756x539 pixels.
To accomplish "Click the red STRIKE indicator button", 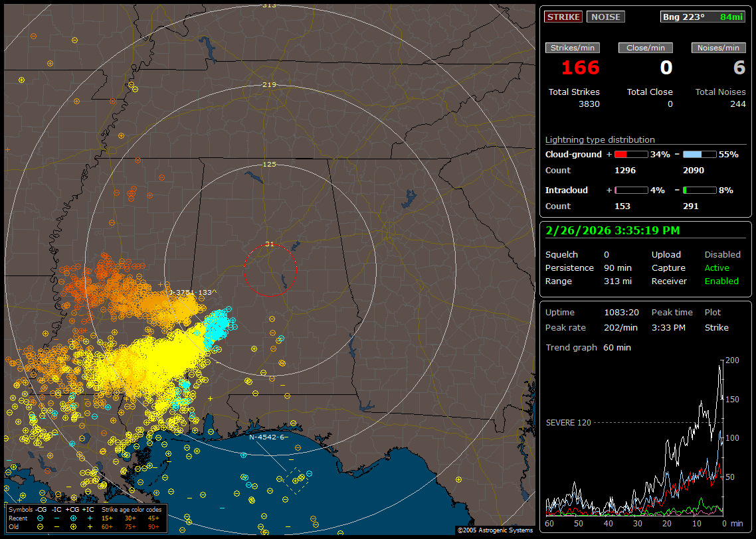I will coord(563,17).
